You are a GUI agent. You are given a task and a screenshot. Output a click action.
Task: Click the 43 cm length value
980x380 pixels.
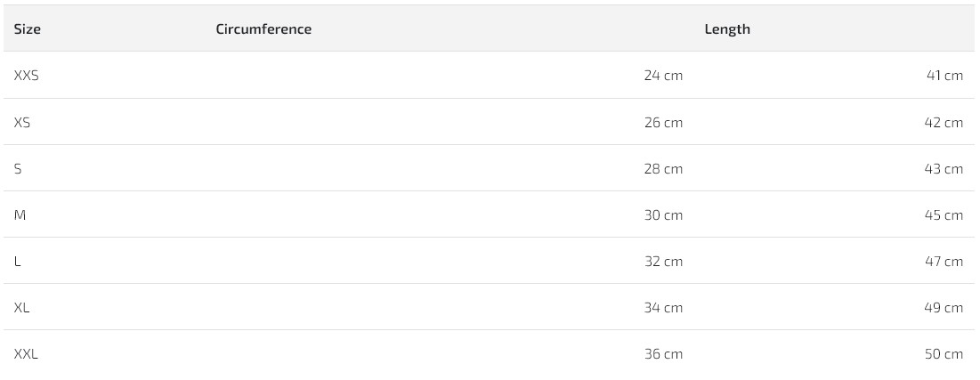[x=944, y=168]
